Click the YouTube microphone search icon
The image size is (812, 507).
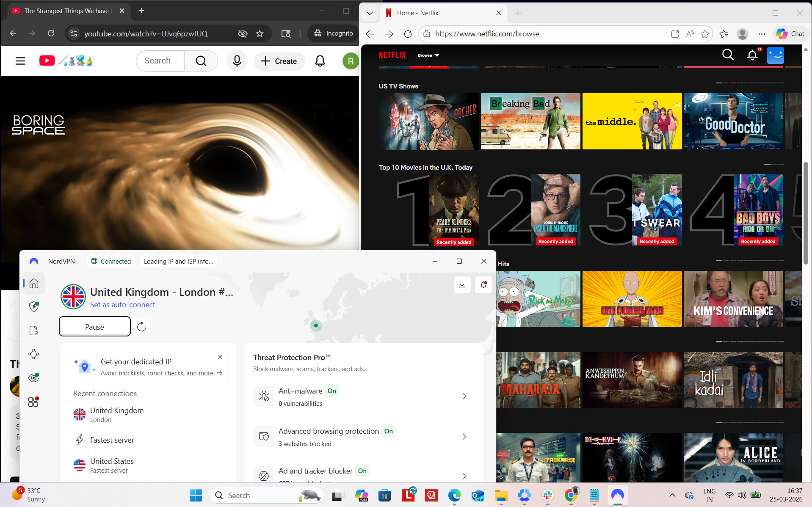coord(237,61)
